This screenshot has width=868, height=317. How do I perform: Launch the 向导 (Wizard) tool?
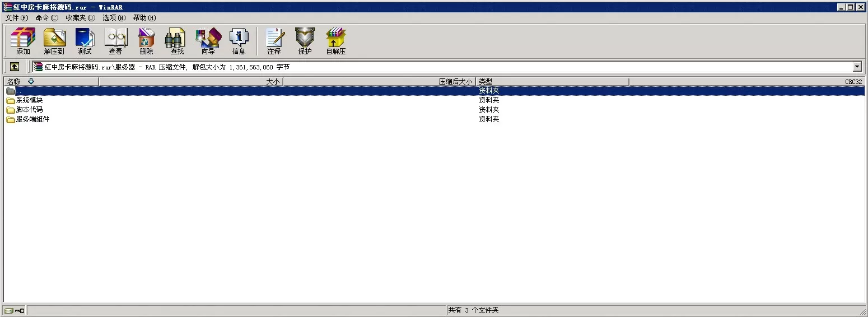(x=208, y=41)
